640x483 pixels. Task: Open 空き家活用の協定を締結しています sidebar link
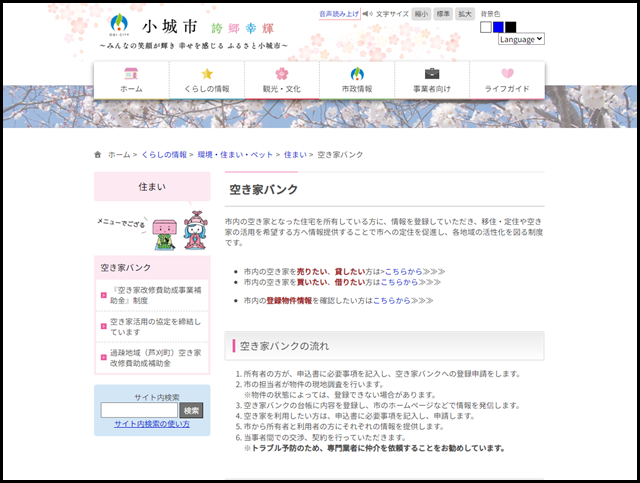(x=156, y=327)
